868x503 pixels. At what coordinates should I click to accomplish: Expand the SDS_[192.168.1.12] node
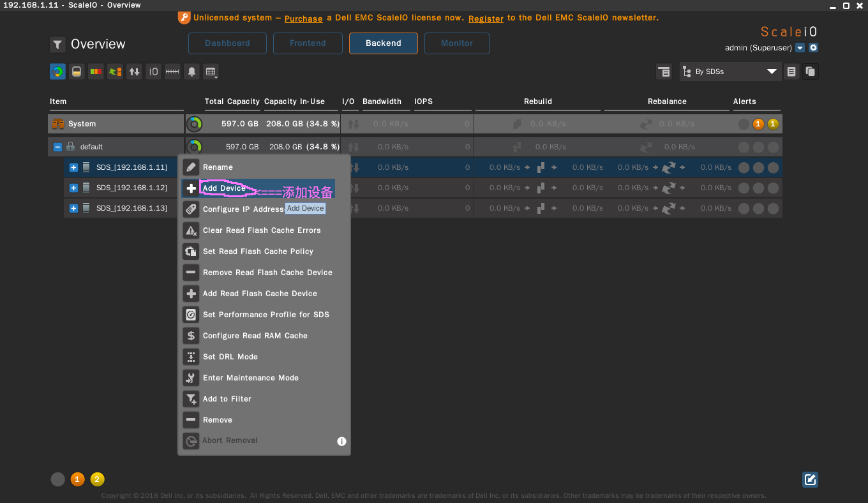(x=73, y=188)
